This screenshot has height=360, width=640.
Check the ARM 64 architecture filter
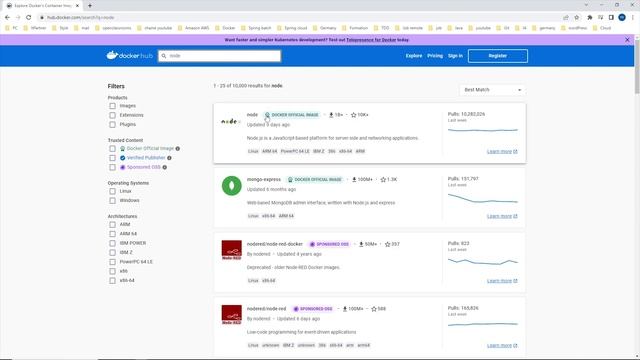pyautogui.click(x=112, y=234)
